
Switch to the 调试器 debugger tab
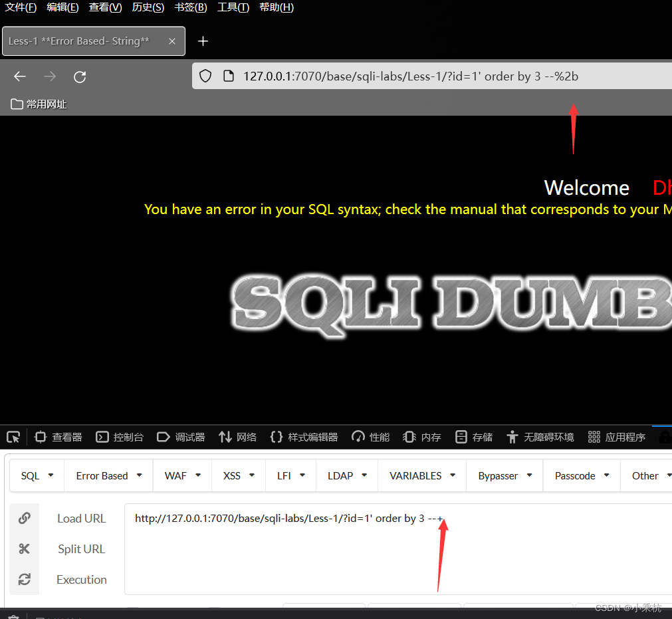(181, 437)
